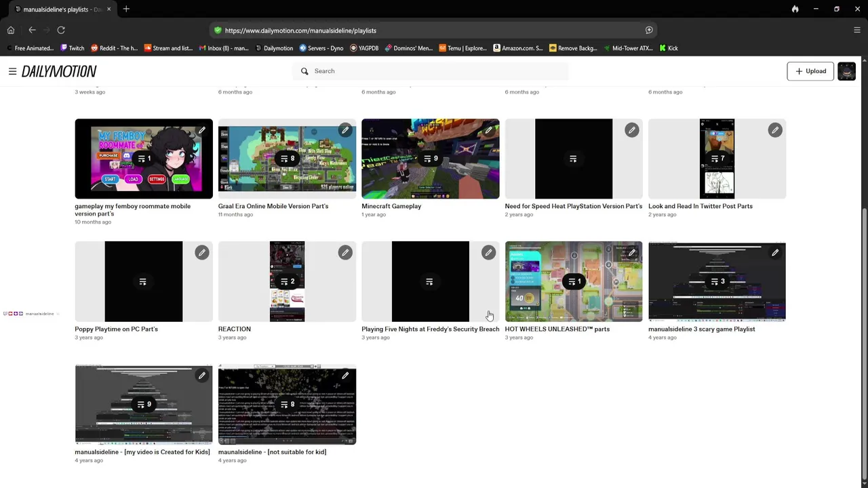Screen dimensions: 868x488
Task: Open the REACTION playlist thumbnail
Action: 287,281
